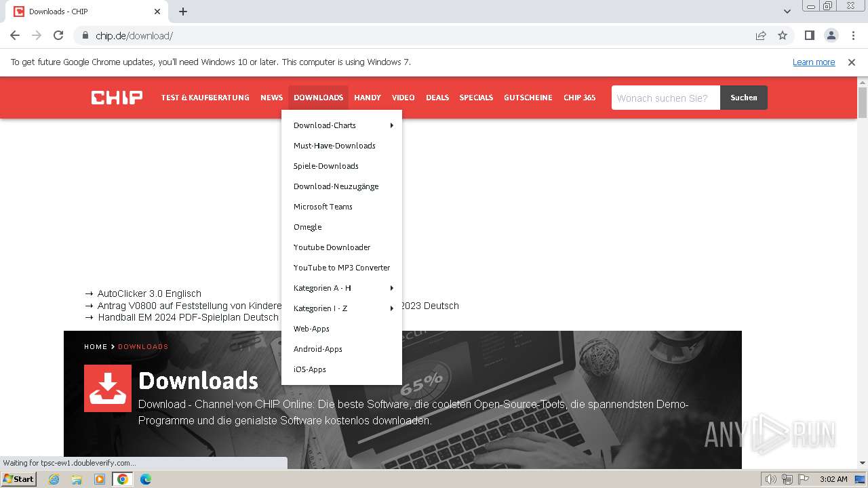Select YouTube to MP3 Converter entry
The height and width of the screenshot is (488, 868).
(x=342, y=268)
